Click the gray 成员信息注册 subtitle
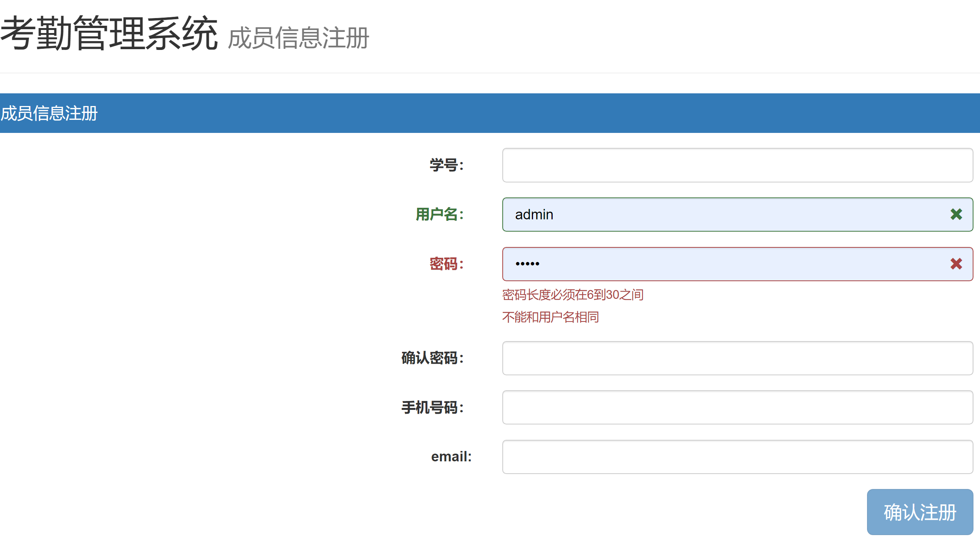 [298, 38]
